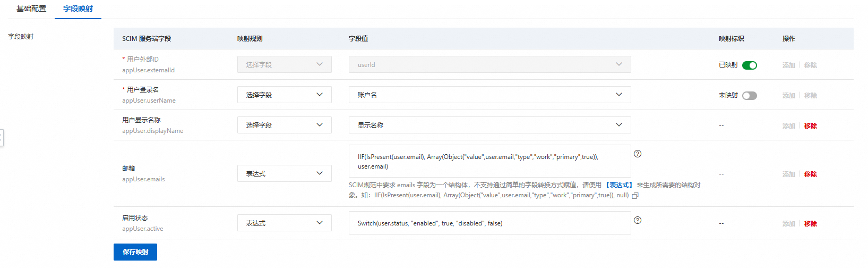Expand the 显示名称 field value dropdown
The height and width of the screenshot is (268, 868).
(x=490, y=125)
